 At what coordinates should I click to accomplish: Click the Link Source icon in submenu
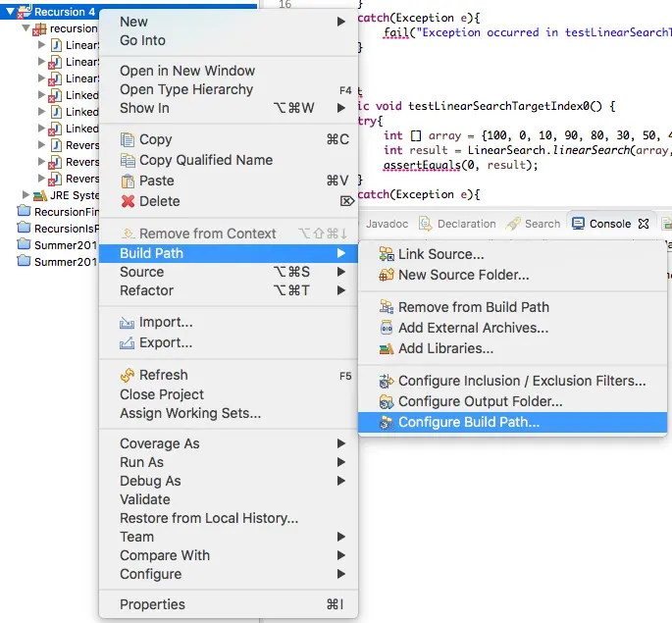[x=386, y=254]
